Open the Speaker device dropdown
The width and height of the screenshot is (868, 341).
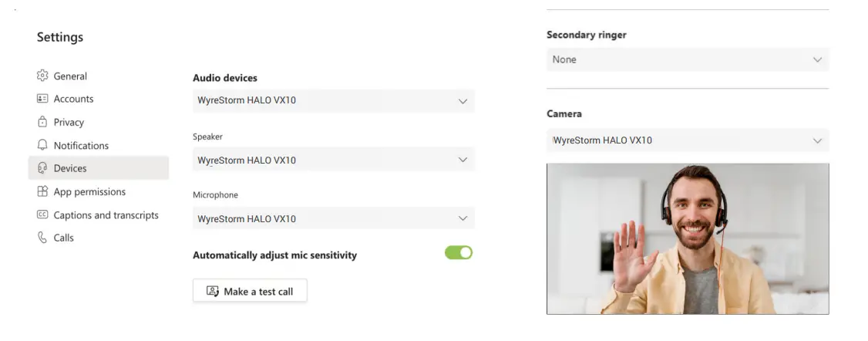333,160
